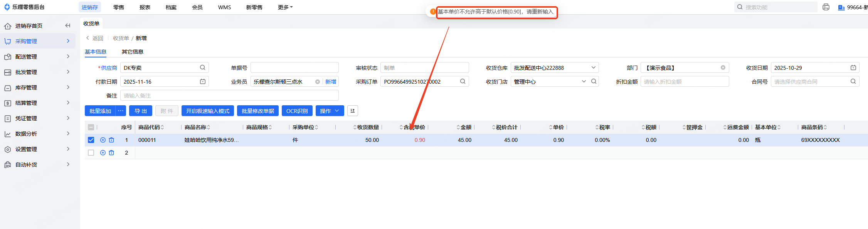
Task: Click the search icon in 合同号 field
Action: point(853,81)
